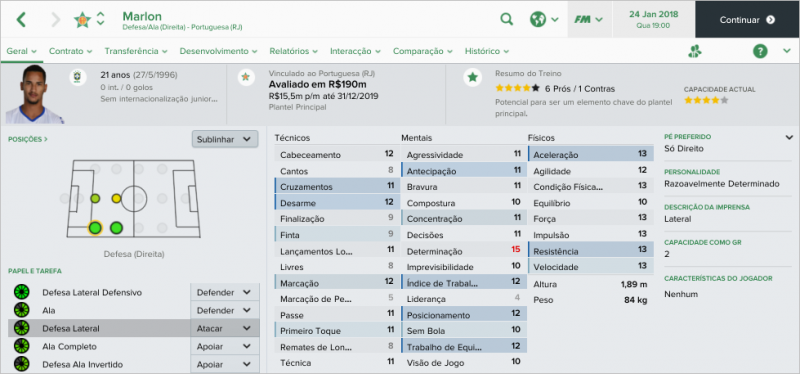800x374 pixels.
Task: Click the training summary star icon
Action: pyautogui.click(x=473, y=78)
